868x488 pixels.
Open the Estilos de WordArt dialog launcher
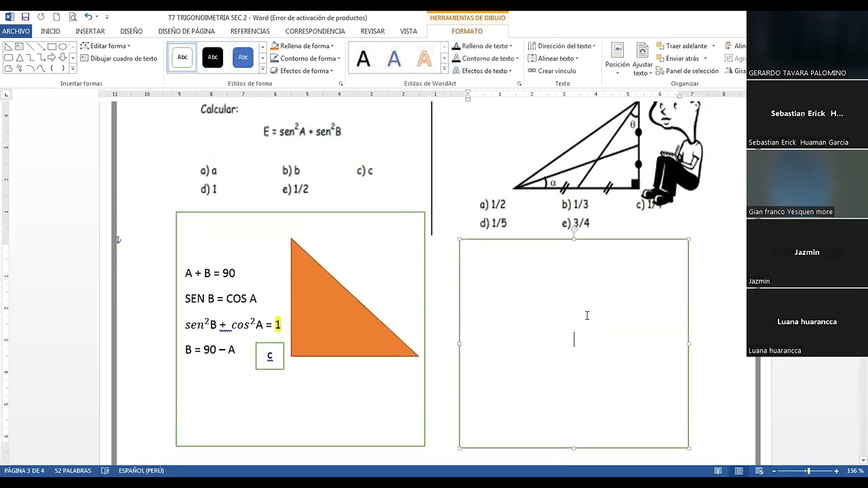(x=519, y=84)
